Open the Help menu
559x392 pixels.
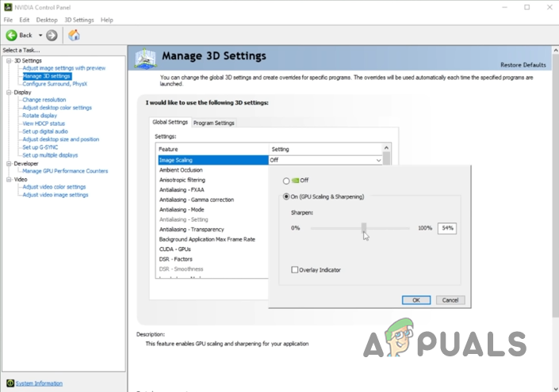[106, 20]
